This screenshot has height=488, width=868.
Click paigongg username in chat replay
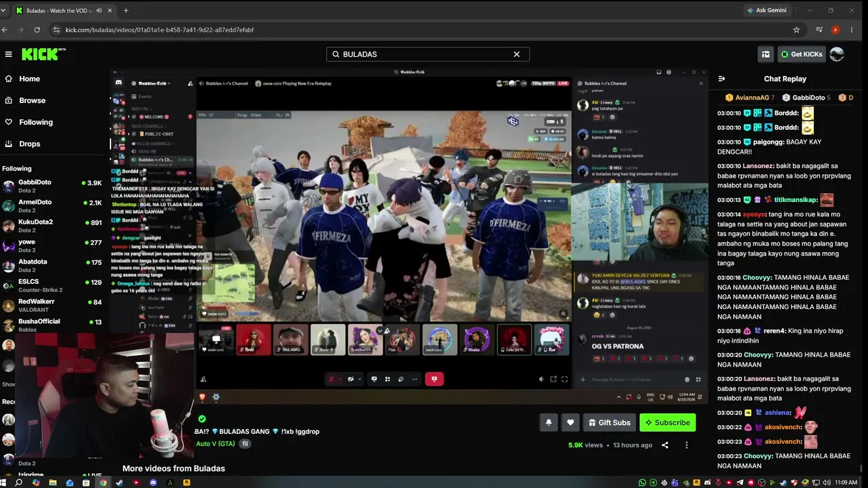tap(769, 142)
